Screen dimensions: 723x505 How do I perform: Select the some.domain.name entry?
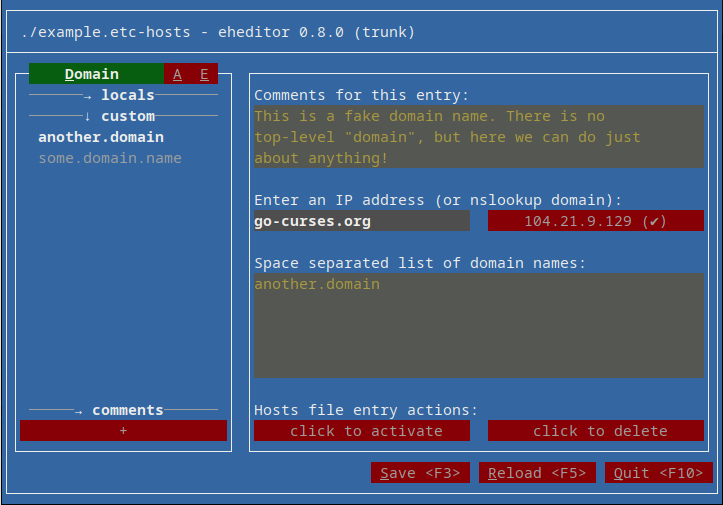click(110, 158)
